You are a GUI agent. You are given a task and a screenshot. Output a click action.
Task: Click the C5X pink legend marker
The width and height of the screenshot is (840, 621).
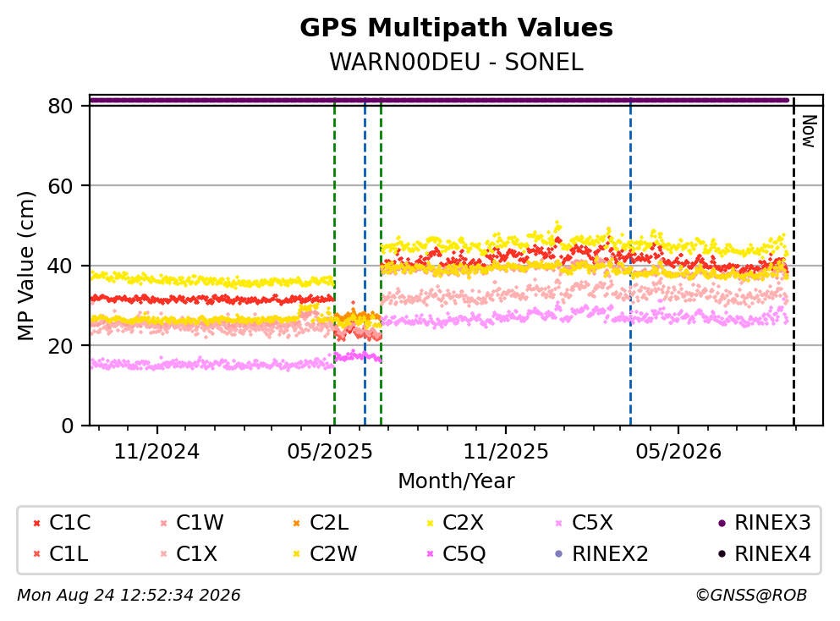[x=559, y=524]
